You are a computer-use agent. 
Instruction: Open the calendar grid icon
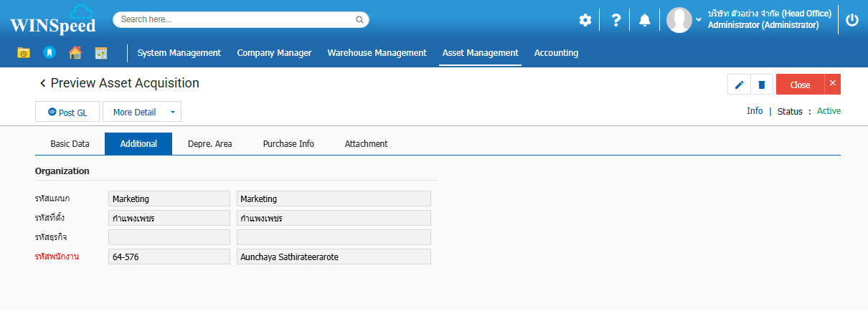click(100, 53)
